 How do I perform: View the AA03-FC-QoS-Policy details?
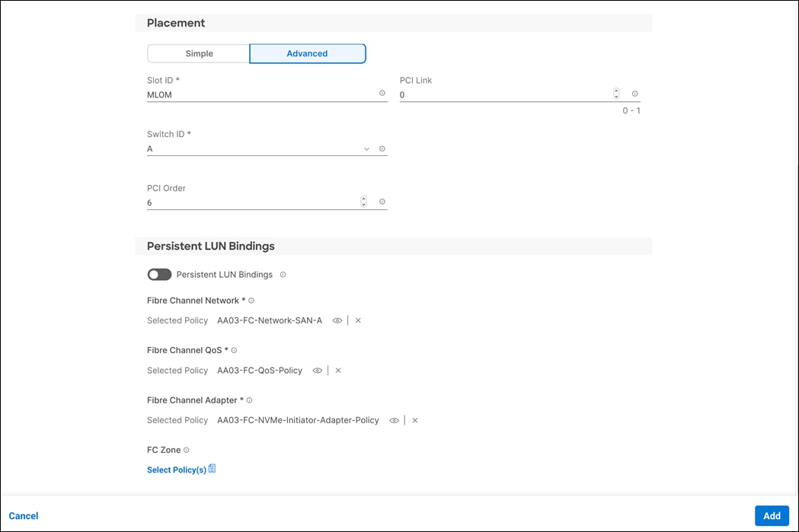[318, 370]
